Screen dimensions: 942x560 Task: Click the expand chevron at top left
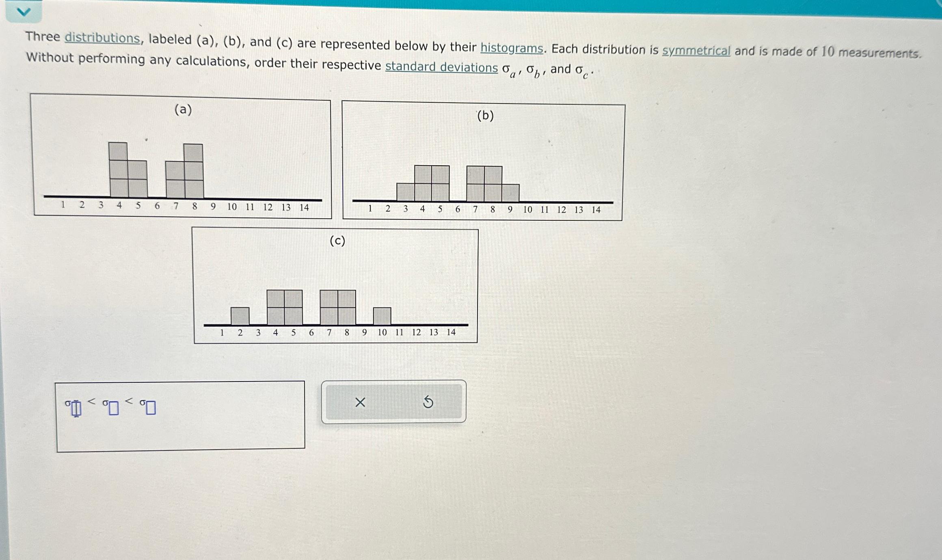tap(20, 12)
